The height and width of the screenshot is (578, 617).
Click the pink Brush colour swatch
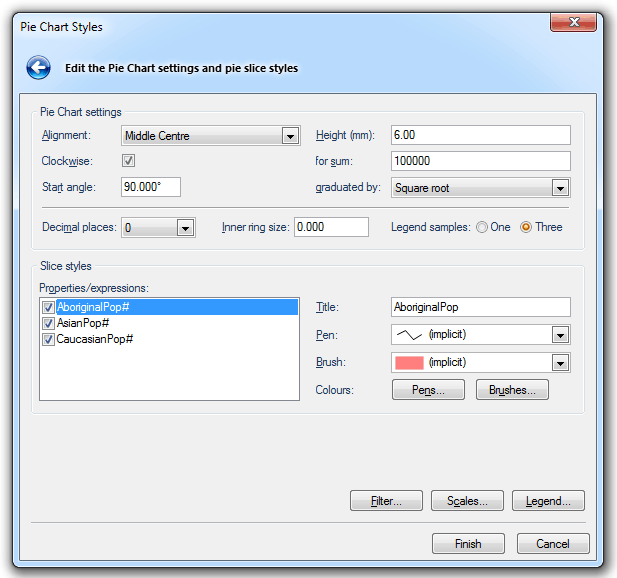410,363
